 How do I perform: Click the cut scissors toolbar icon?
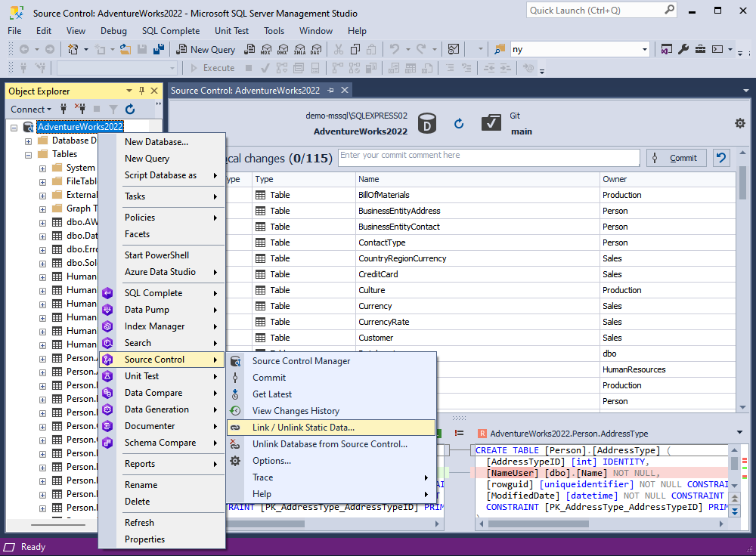click(339, 49)
